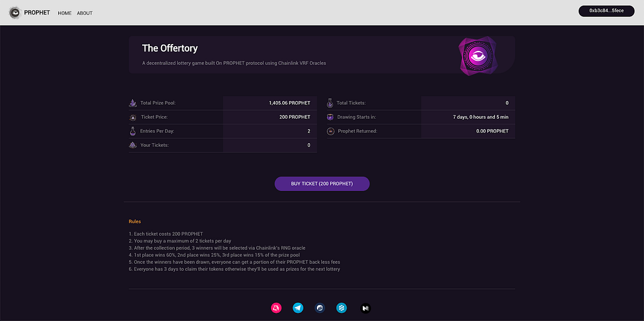The image size is (644, 321).
Task: Click the Drawing Starts in icon
Action: pyautogui.click(x=330, y=117)
